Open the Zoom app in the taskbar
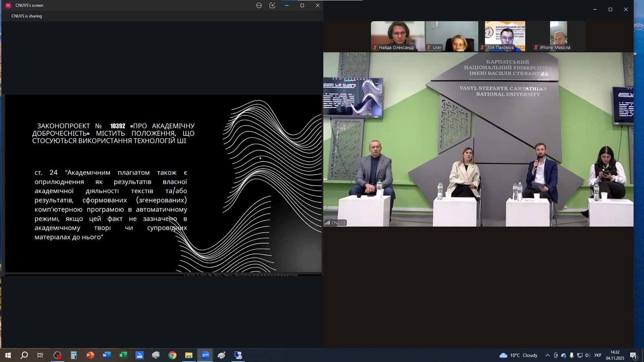 (x=205, y=355)
